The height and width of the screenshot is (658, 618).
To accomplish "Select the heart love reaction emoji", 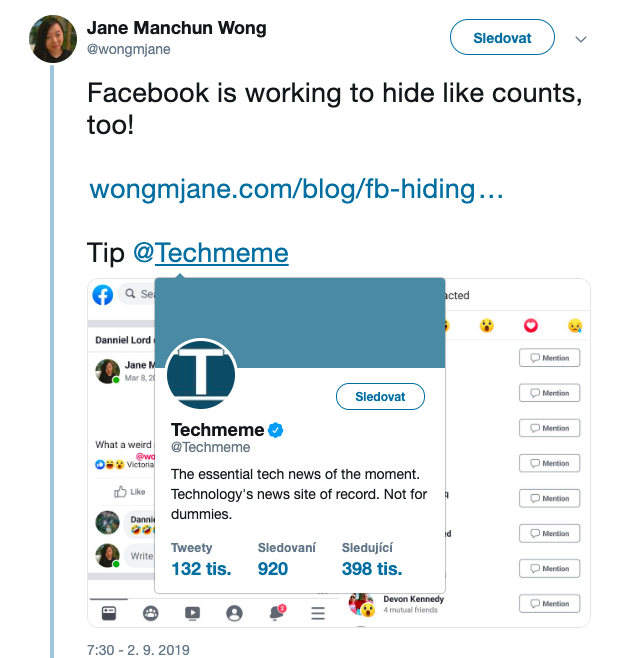I will coord(531,325).
